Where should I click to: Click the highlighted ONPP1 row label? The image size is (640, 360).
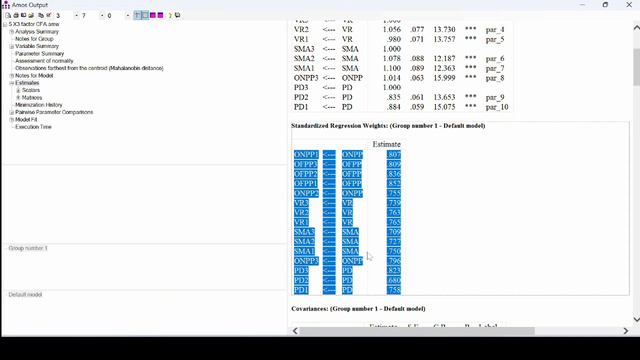(306, 154)
